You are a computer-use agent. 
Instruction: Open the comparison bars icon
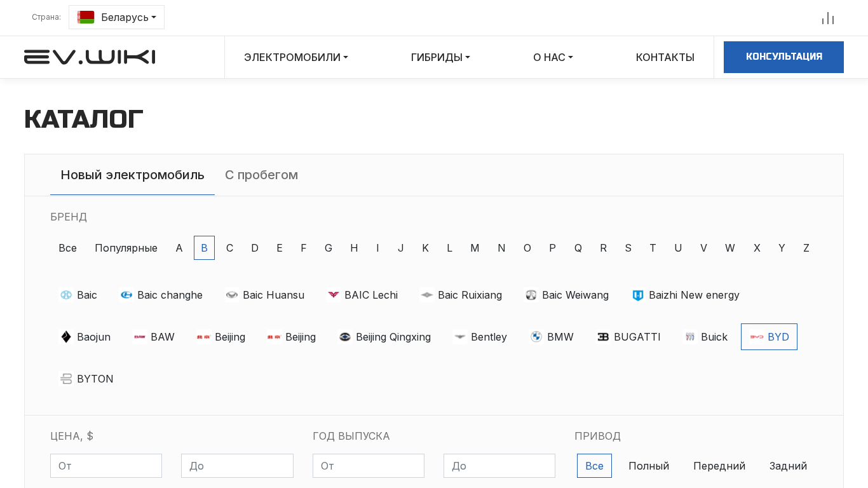(828, 18)
